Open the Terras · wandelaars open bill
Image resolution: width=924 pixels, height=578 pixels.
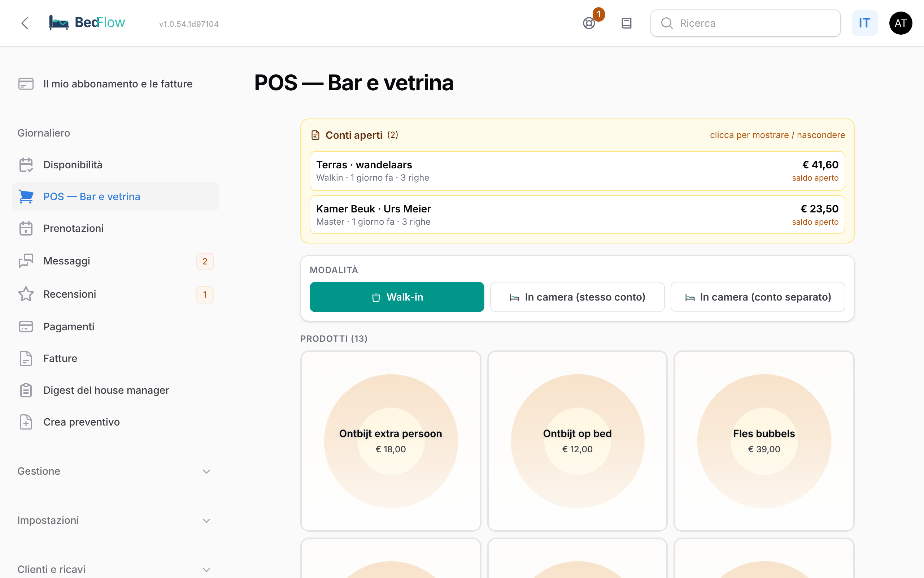pyautogui.click(x=577, y=171)
